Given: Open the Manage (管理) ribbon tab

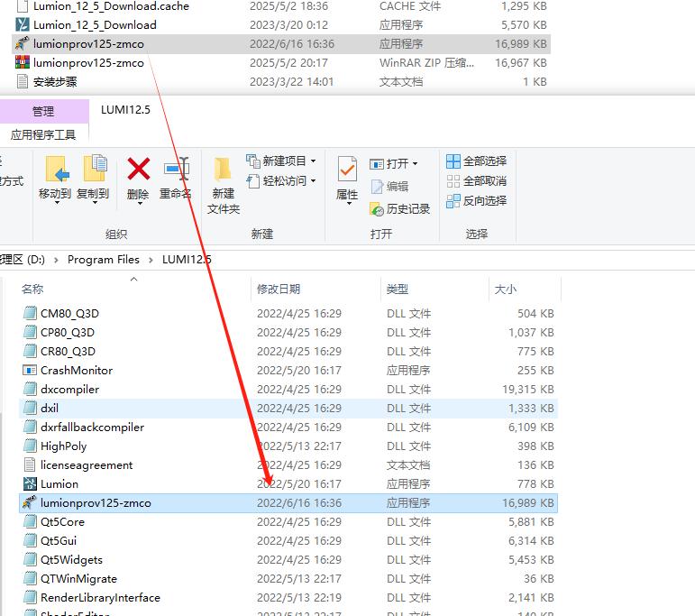Looking at the screenshot, I should point(43,111).
